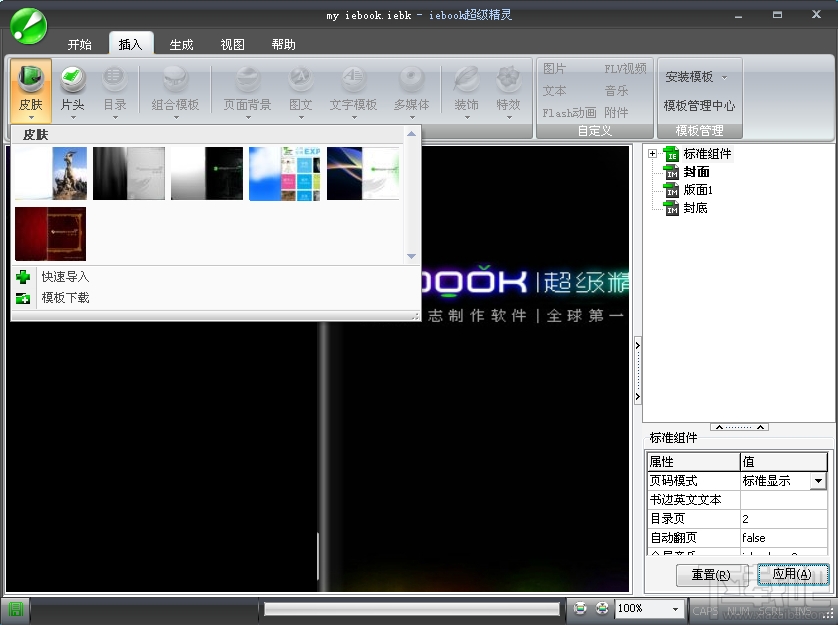Click the 应用(A) button
Screen dimensions: 838x625
click(x=792, y=574)
